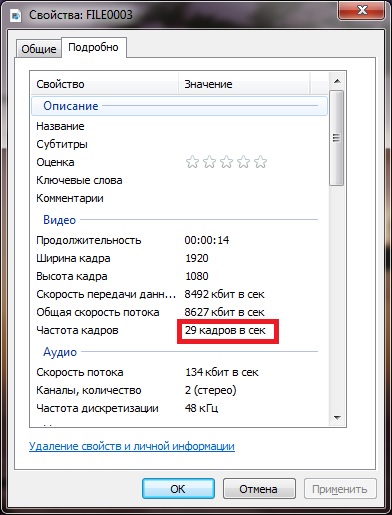Click the frame width value 1920

point(197,258)
